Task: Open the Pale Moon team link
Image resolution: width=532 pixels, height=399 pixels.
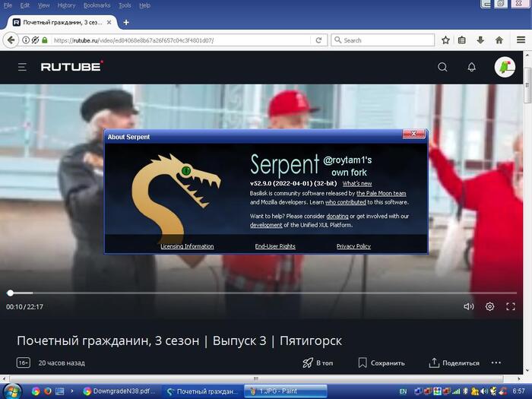Action: pyautogui.click(x=381, y=193)
